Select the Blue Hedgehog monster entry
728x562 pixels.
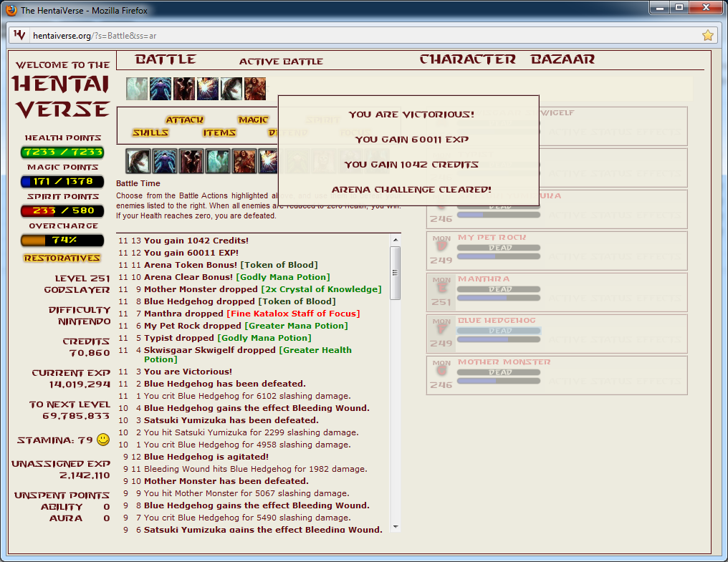557,334
